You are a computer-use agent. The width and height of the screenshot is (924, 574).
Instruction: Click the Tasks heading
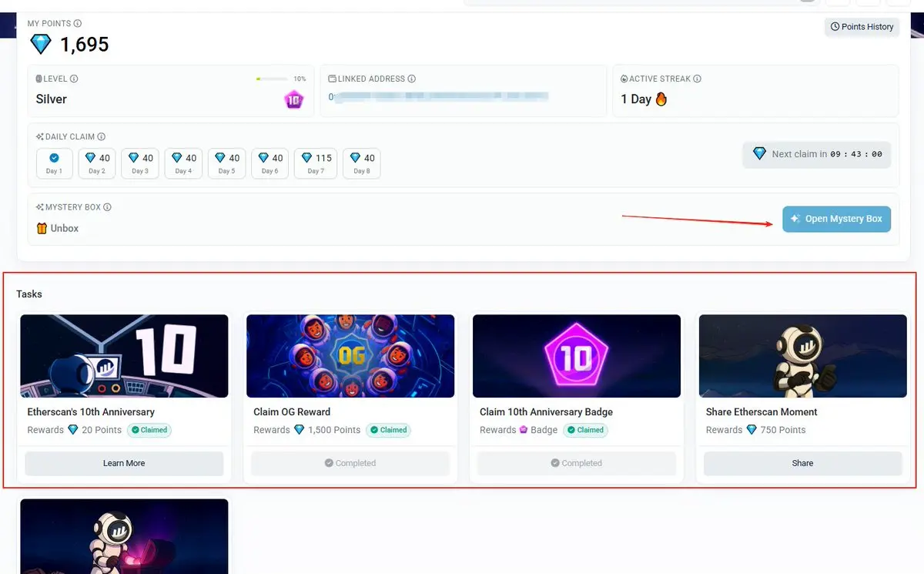tap(29, 294)
